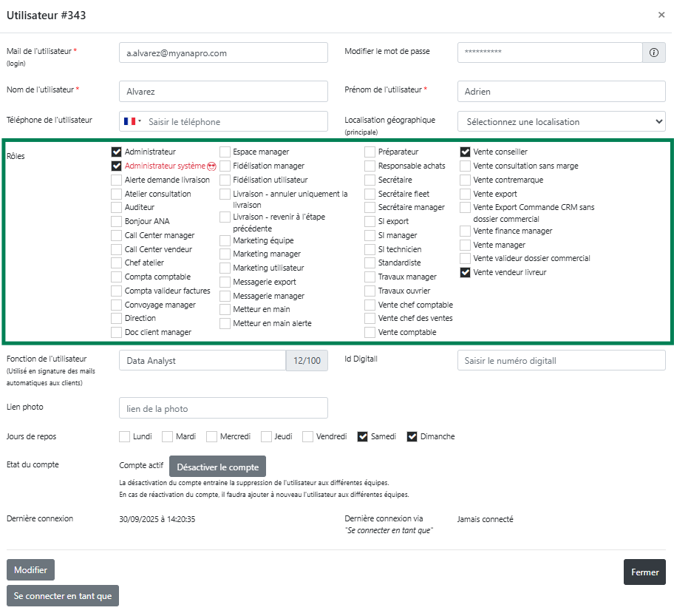Click the Modifier button
Viewport: 674px width, 616px height.
[x=30, y=570]
